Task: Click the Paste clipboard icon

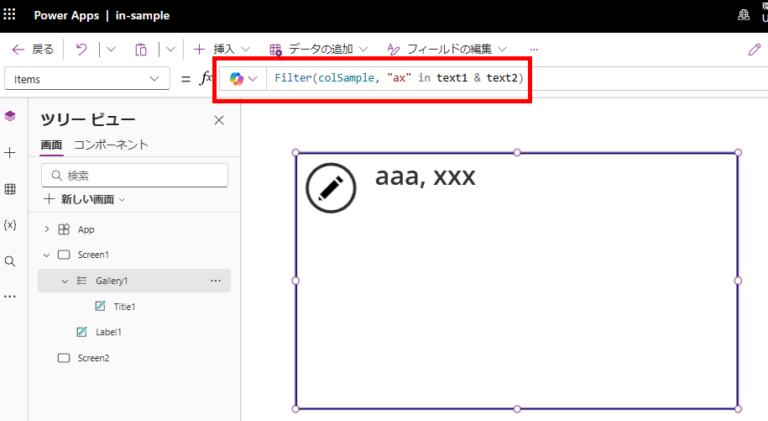Action: pyautogui.click(x=141, y=49)
